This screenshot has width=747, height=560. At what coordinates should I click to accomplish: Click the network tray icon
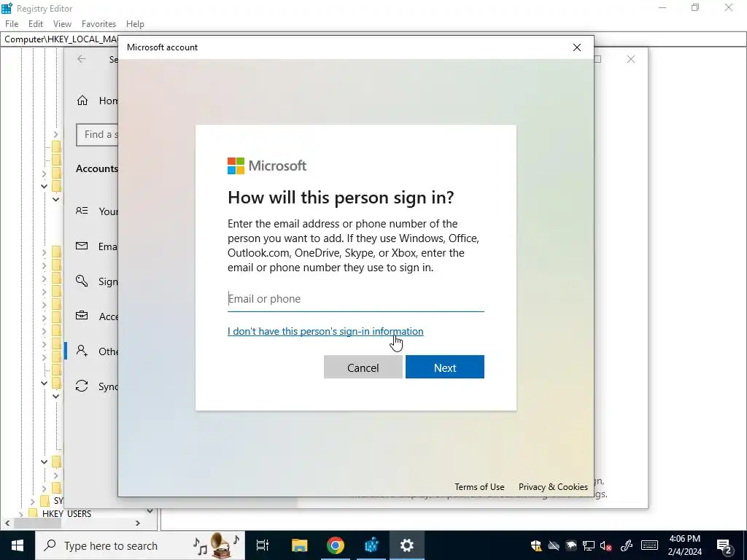(589, 545)
